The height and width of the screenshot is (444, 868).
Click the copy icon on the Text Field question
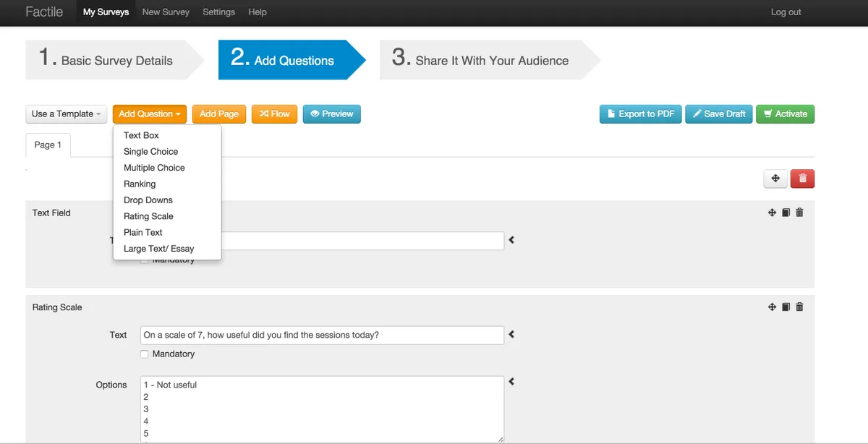(x=786, y=213)
